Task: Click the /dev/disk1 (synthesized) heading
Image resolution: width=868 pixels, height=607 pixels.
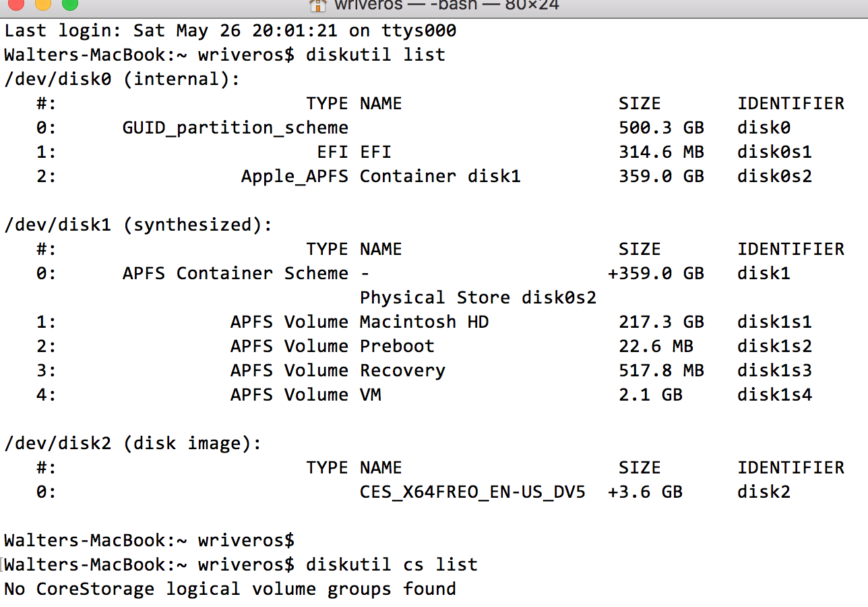Action: [x=135, y=224]
